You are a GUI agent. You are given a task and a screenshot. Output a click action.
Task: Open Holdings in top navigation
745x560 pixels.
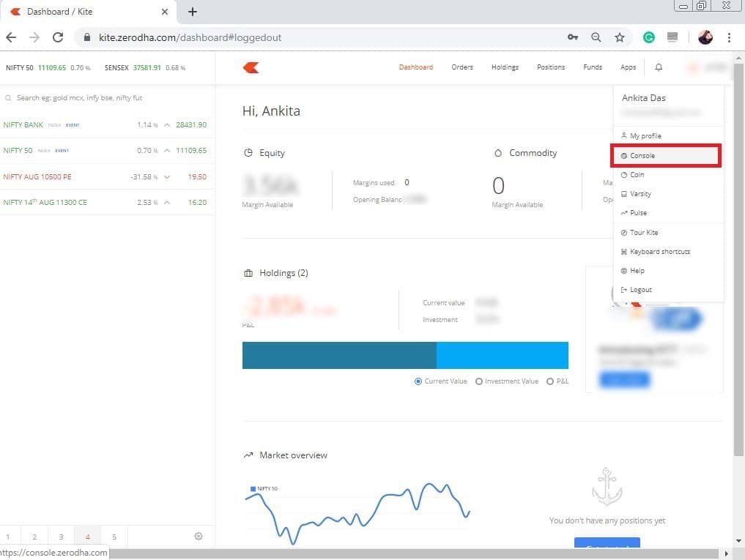pos(505,67)
